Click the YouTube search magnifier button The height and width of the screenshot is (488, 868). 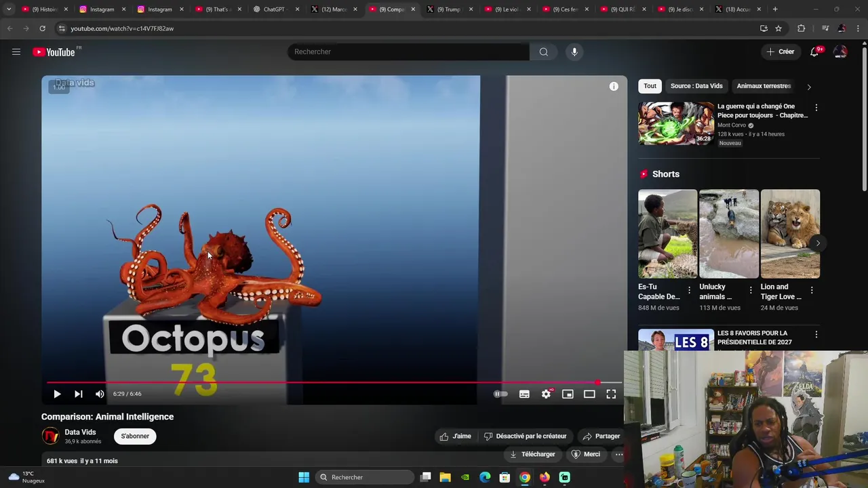pyautogui.click(x=544, y=52)
